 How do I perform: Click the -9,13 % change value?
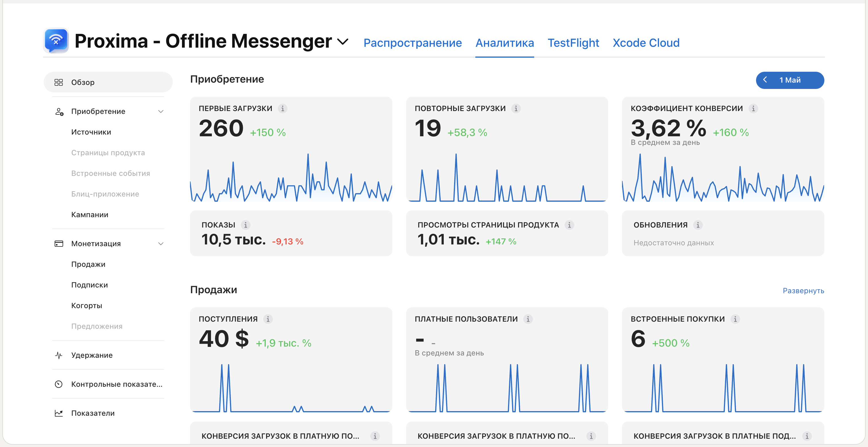tap(287, 242)
